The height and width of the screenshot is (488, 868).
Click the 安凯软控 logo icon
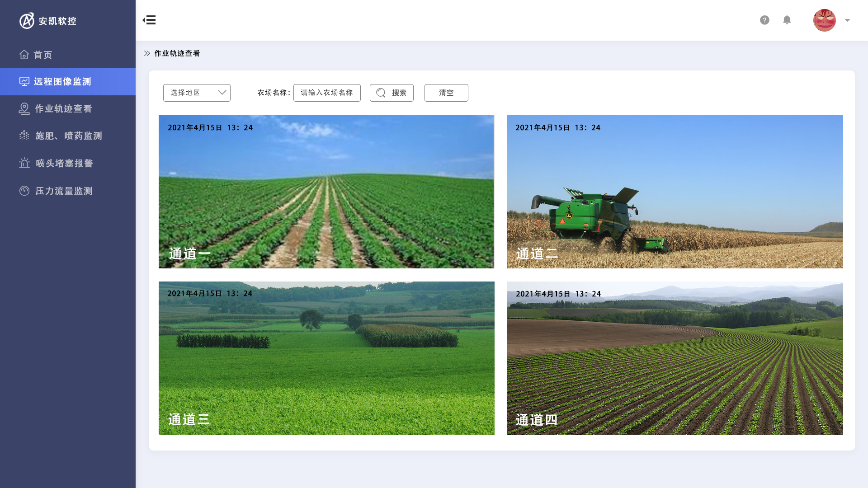[x=27, y=21]
